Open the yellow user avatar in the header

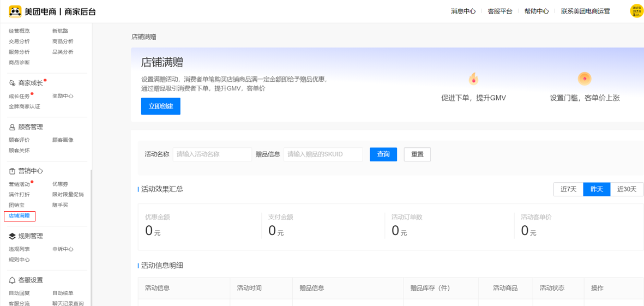pyautogui.click(x=636, y=11)
